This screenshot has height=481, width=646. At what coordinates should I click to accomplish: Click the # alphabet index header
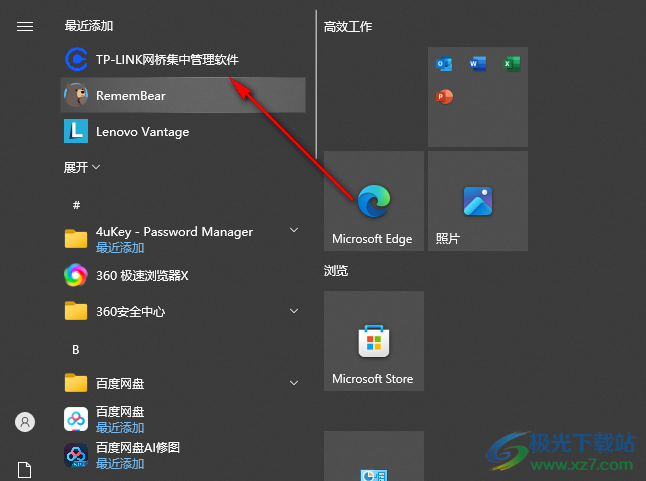coord(76,205)
